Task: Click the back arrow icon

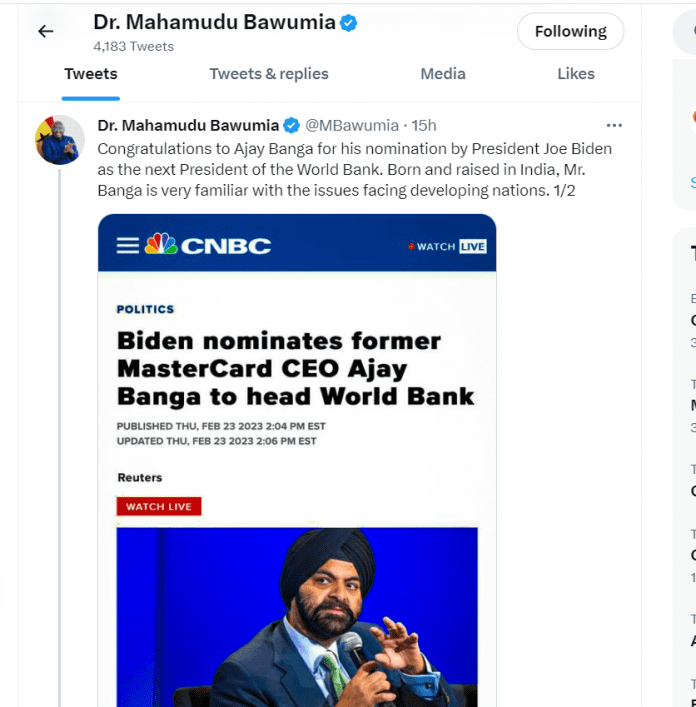Action: pyautogui.click(x=45, y=31)
